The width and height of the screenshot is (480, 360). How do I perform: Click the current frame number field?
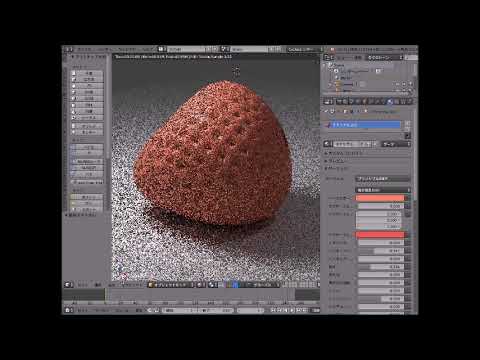pyautogui.click(x=250, y=310)
